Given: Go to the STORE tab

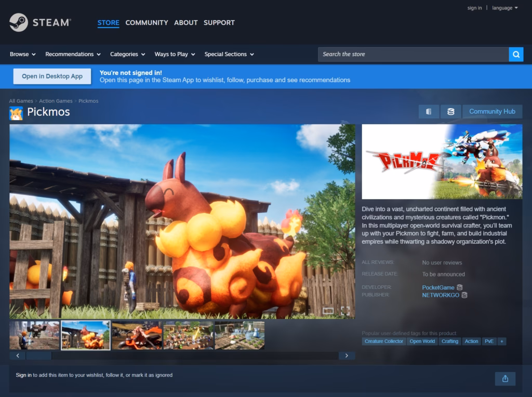Looking at the screenshot, I should point(108,23).
